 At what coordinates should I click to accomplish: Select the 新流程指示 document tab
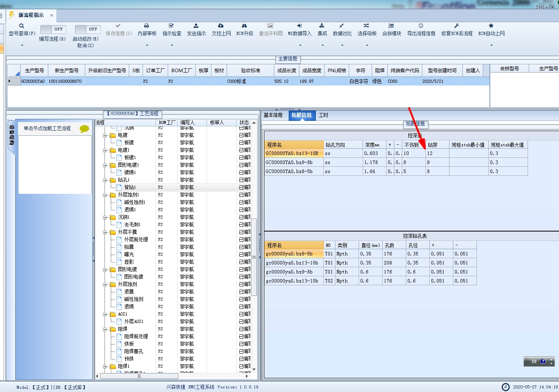[31, 15]
